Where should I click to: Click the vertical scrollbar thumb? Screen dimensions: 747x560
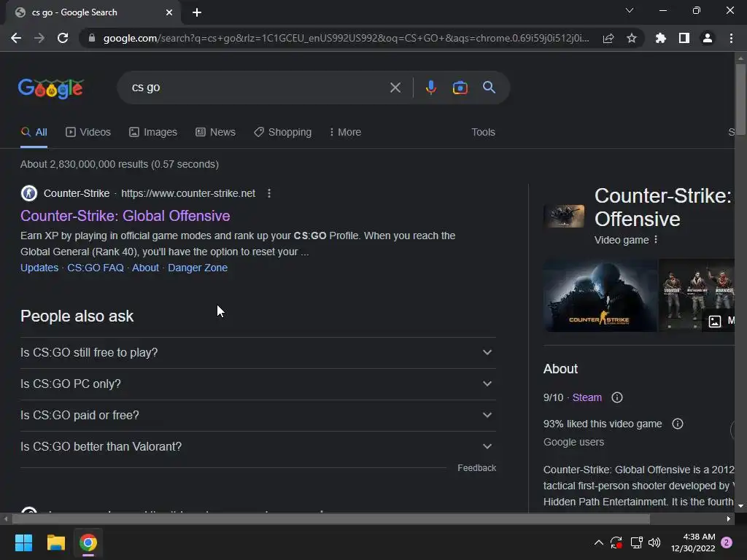[x=740, y=98]
